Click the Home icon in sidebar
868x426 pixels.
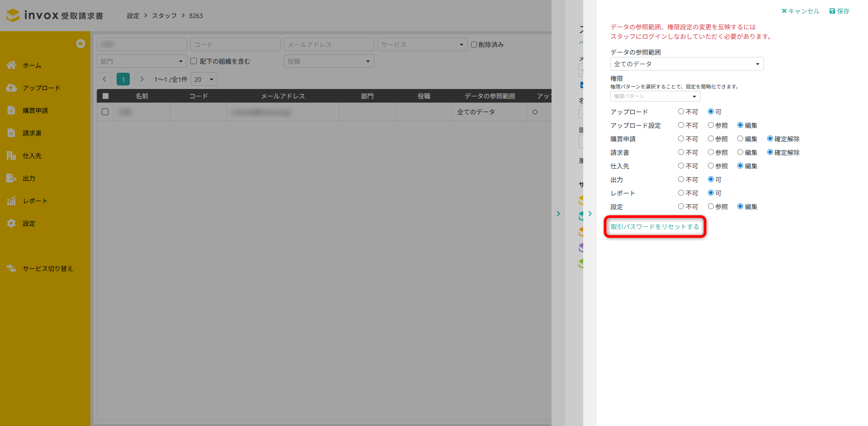click(x=11, y=66)
